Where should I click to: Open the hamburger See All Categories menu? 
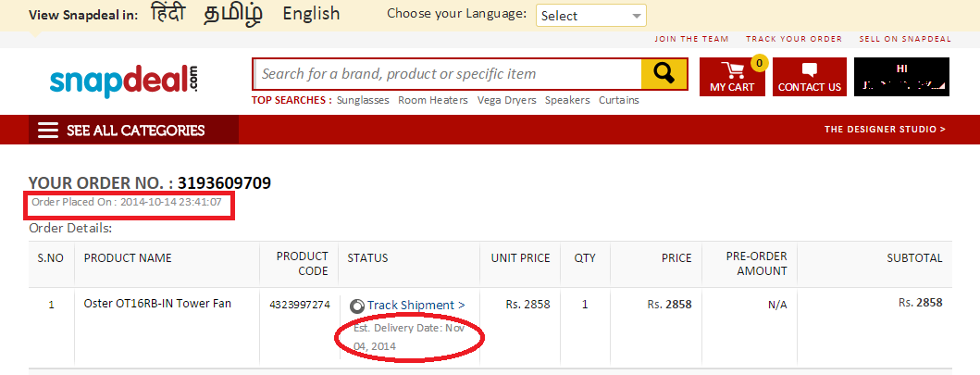(48, 131)
